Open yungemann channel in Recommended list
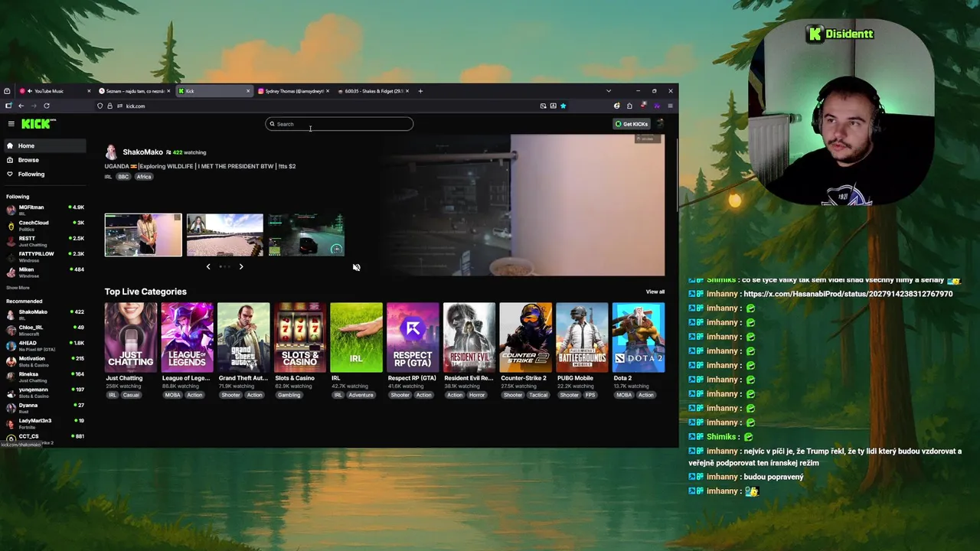 (44, 393)
